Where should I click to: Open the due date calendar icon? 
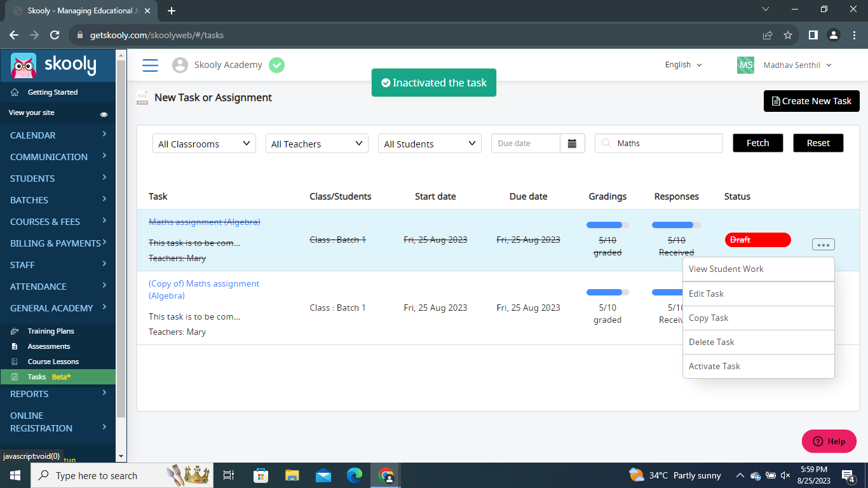tap(572, 144)
